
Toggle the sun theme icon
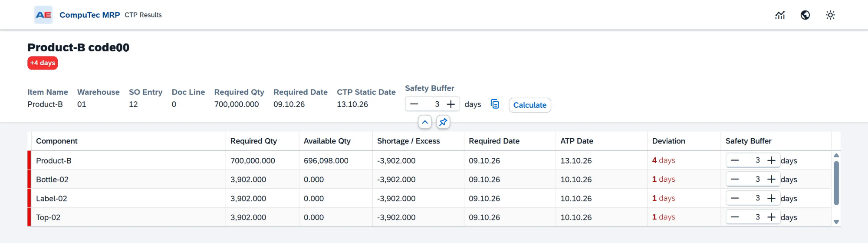(830, 15)
